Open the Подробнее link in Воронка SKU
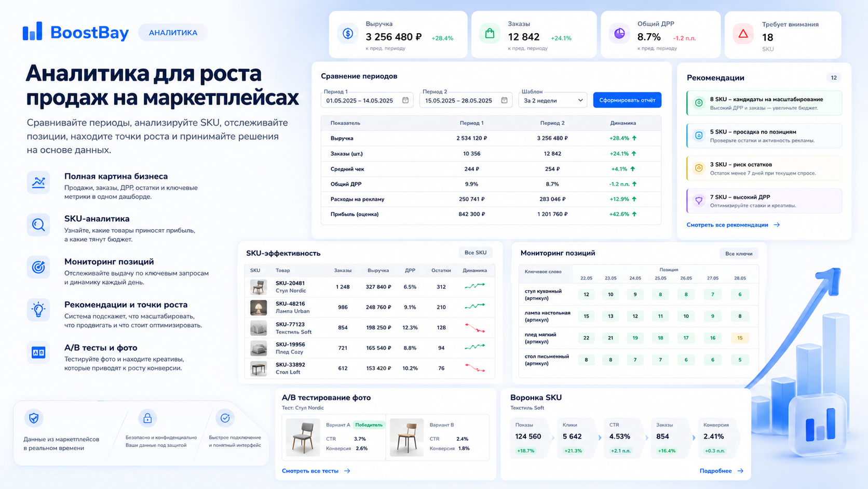 click(715, 471)
